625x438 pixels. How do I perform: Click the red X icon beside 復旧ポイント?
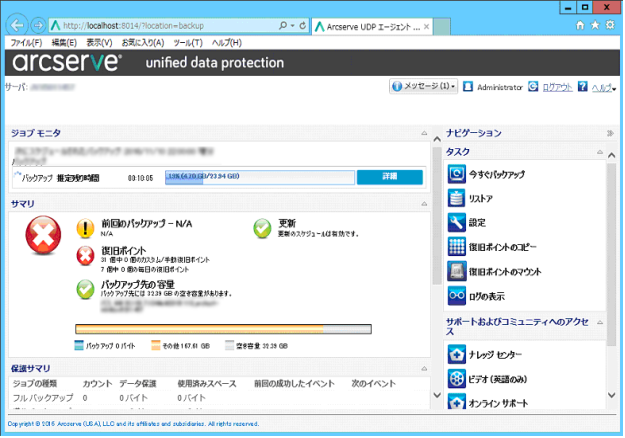[x=85, y=255]
